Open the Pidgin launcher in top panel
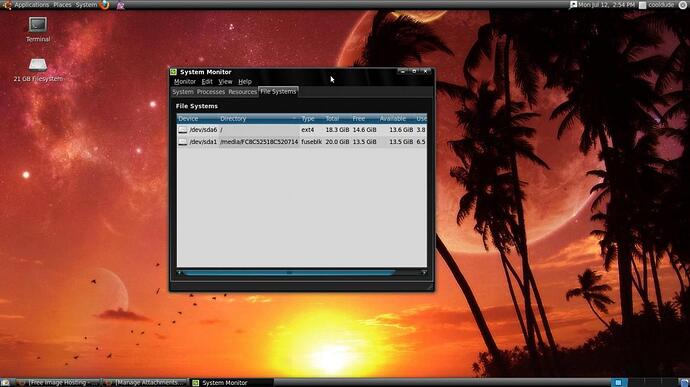The image size is (690, 387). [x=120, y=5]
